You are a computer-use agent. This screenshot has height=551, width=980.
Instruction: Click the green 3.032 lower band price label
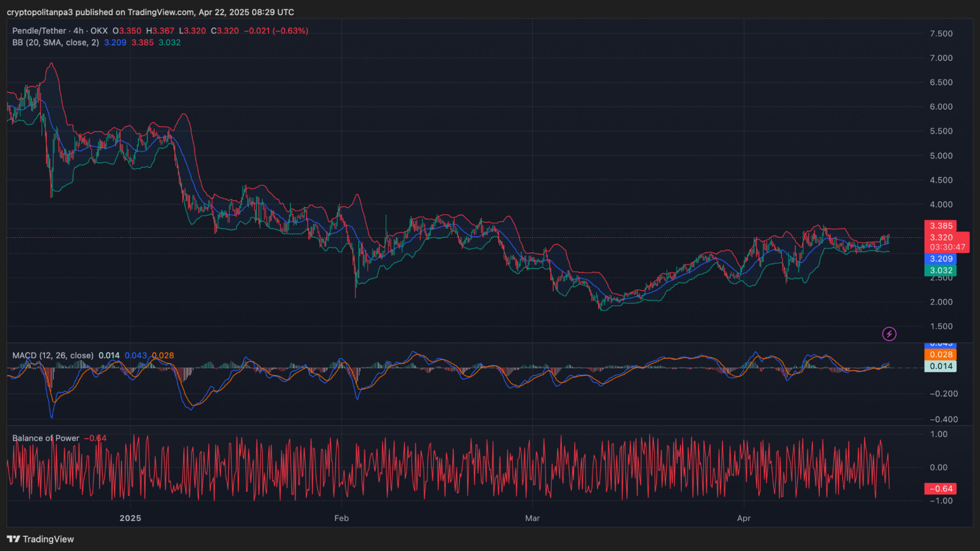940,271
